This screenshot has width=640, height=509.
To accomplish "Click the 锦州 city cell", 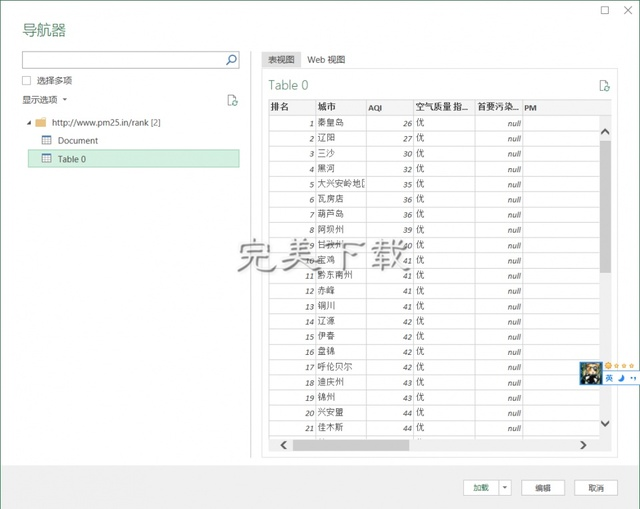I will click(x=341, y=397).
